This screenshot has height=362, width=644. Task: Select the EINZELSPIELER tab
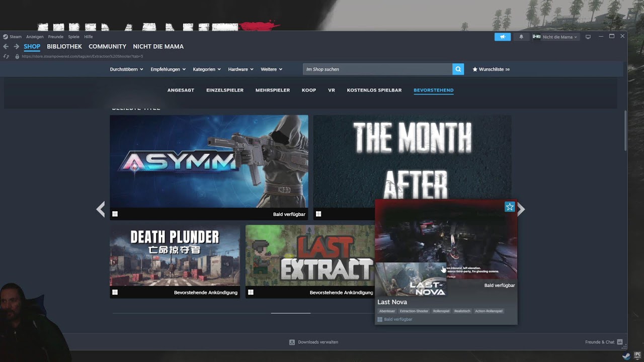(x=225, y=90)
